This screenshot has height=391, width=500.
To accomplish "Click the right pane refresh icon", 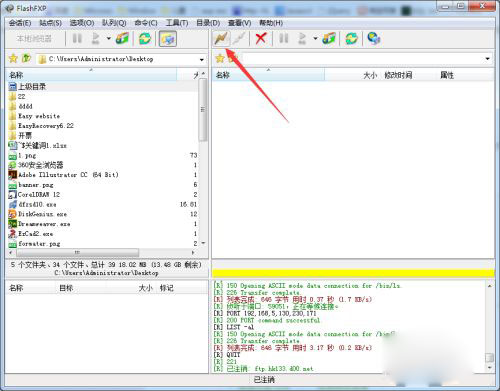I will point(351,38).
